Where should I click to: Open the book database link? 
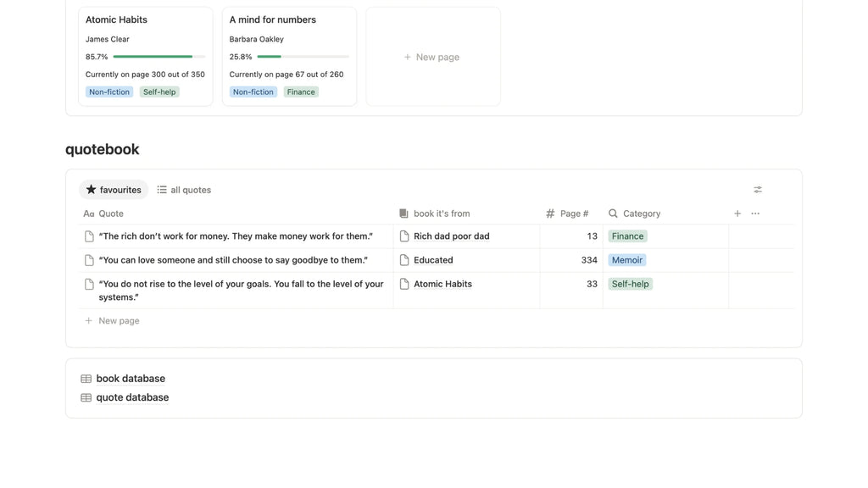point(131,379)
